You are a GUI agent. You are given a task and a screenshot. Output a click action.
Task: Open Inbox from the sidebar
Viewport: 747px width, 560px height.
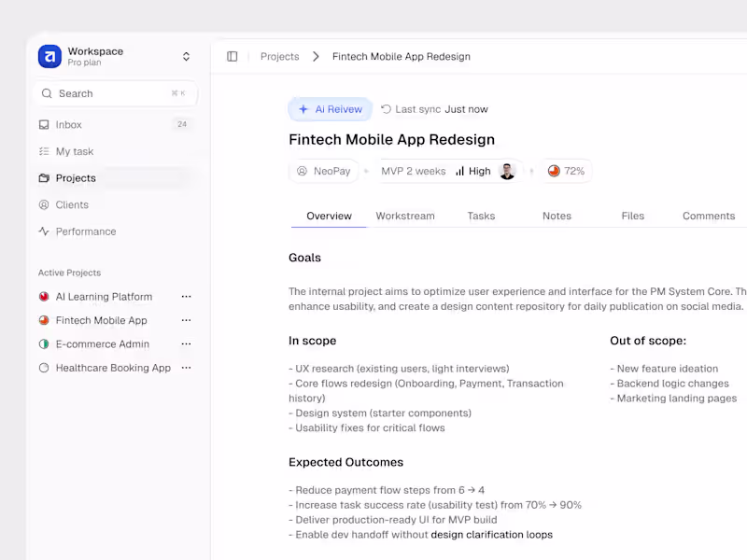(69, 125)
